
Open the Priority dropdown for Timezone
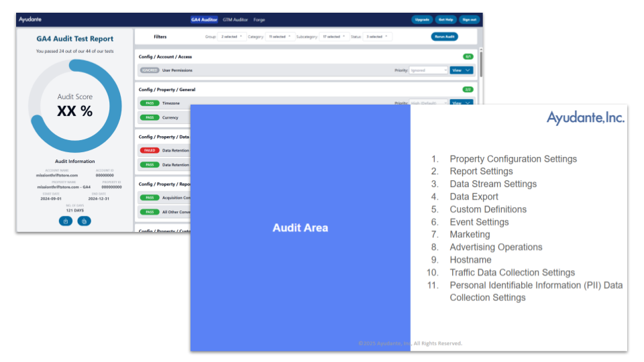pyautogui.click(x=428, y=102)
